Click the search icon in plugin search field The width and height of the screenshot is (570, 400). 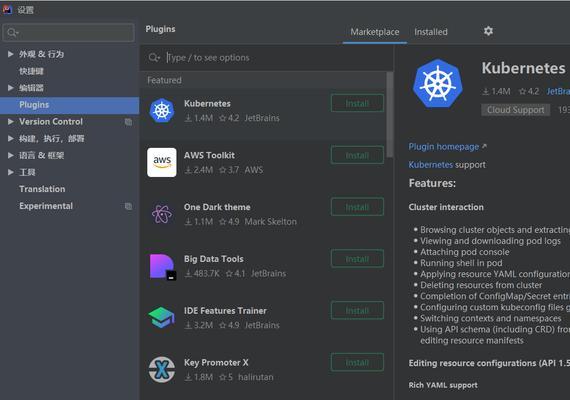154,57
